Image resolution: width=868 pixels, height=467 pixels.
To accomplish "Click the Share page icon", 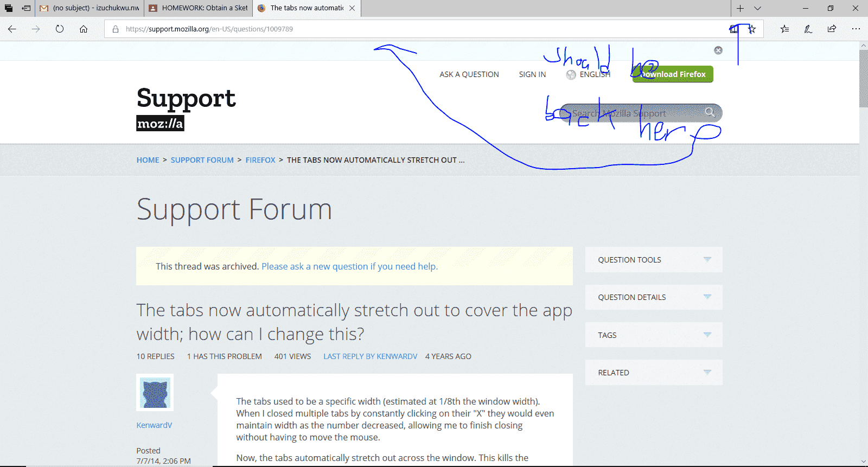I will (x=832, y=29).
